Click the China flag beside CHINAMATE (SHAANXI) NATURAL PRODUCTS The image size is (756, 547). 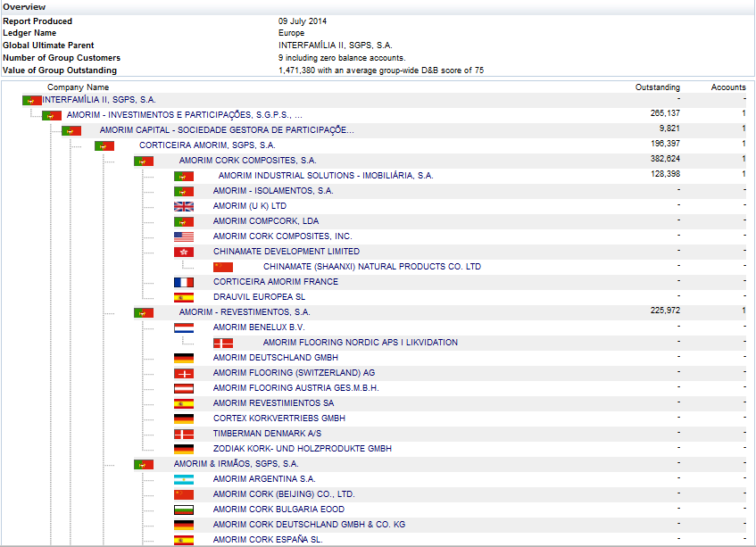click(x=223, y=267)
